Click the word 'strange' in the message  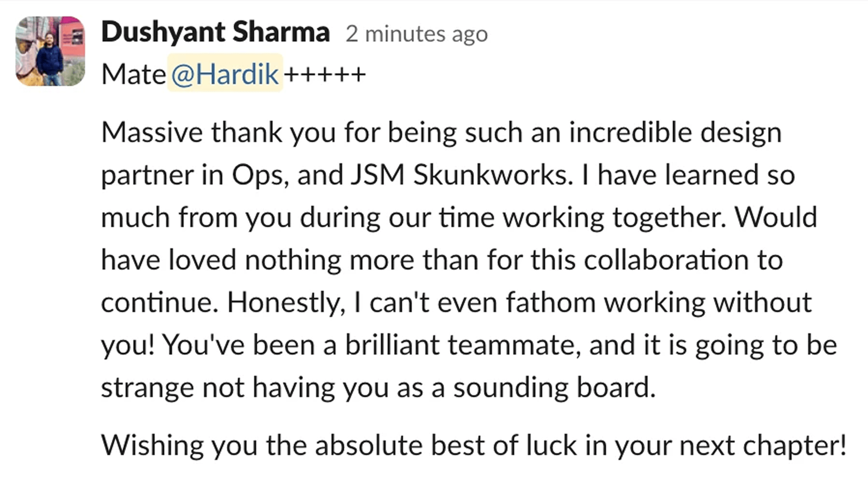tap(147, 387)
